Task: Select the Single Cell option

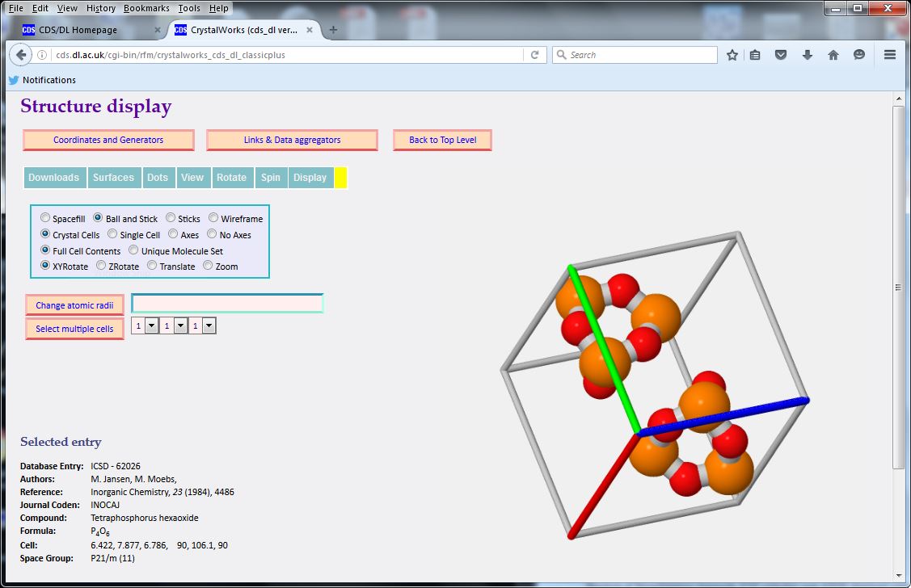Action: pyautogui.click(x=112, y=234)
